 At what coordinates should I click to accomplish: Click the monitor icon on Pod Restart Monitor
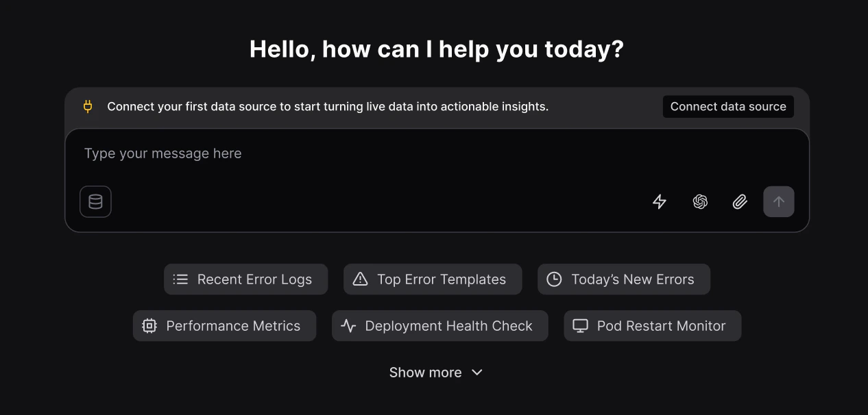pyautogui.click(x=579, y=325)
